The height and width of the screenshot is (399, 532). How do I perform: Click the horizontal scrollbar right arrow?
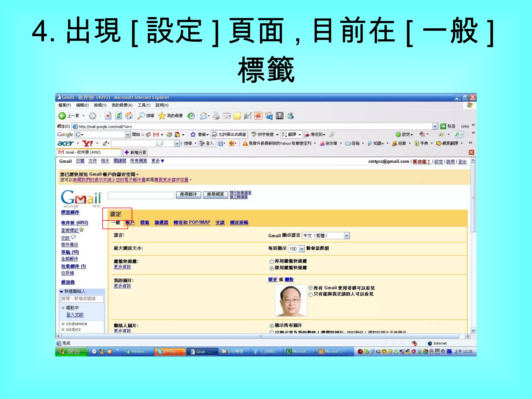[468, 336]
